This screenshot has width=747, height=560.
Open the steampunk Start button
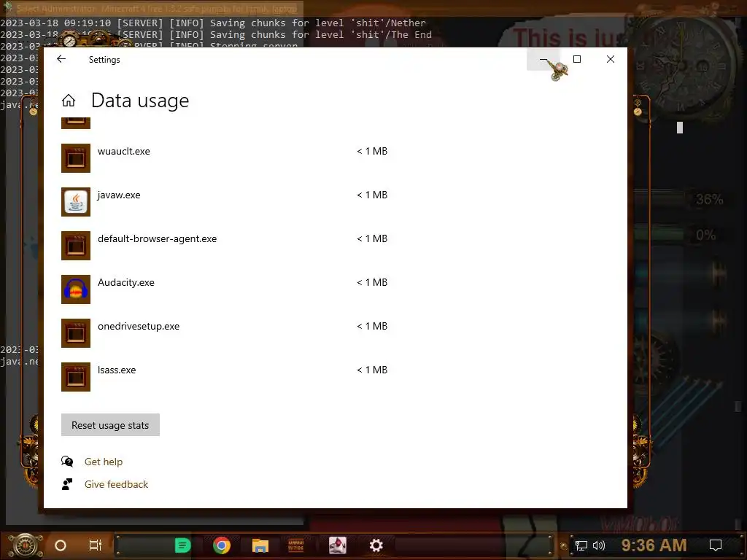pyautogui.click(x=24, y=545)
